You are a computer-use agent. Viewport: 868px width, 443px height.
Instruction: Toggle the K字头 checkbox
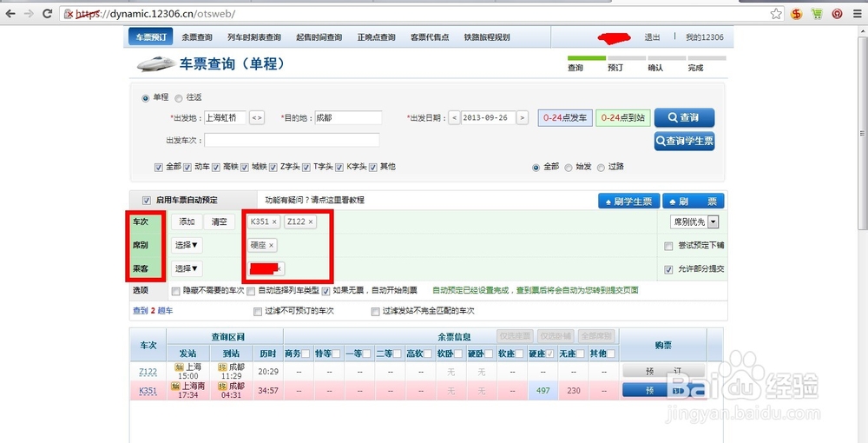(x=339, y=168)
